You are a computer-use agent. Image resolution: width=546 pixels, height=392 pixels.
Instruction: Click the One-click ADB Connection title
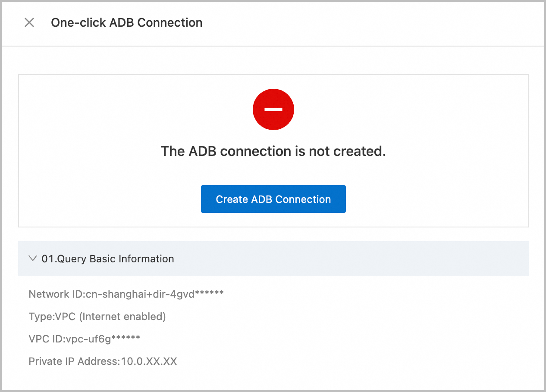pos(126,22)
